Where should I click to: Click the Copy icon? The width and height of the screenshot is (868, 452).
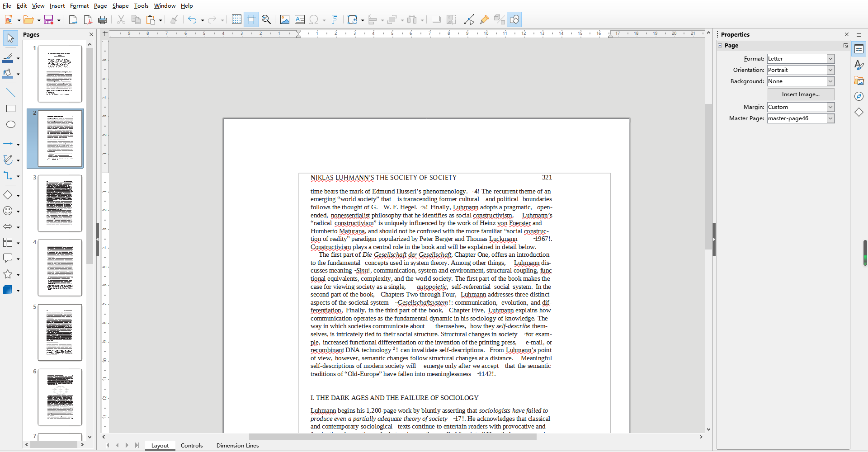coord(136,19)
